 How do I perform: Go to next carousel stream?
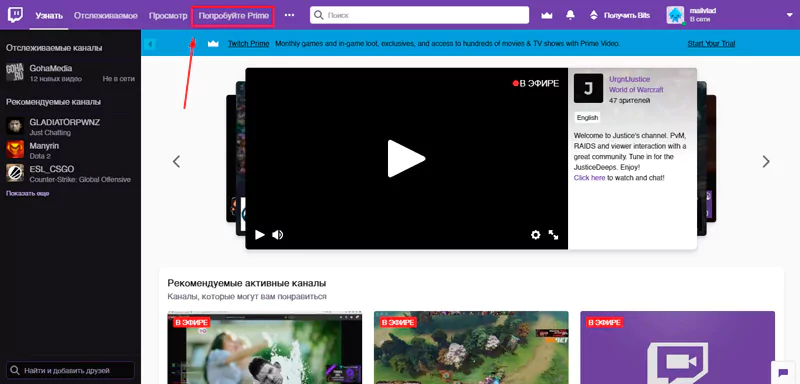coord(766,162)
